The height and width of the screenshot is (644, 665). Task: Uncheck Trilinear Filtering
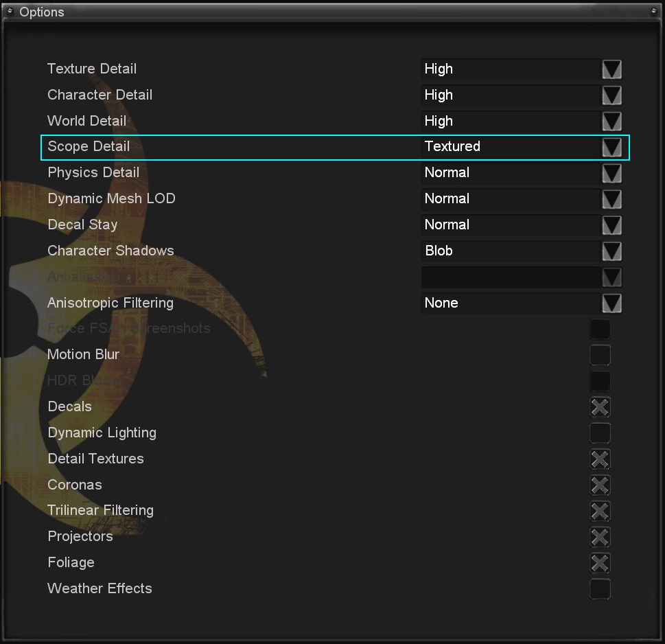[x=600, y=511]
